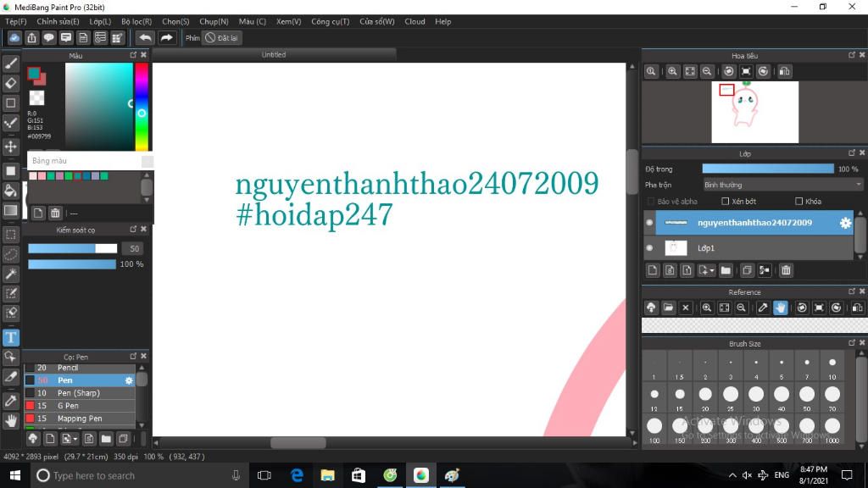Create a new raster layer
Viewport: 868px width, 488px height.
click(x=653, y=270)
